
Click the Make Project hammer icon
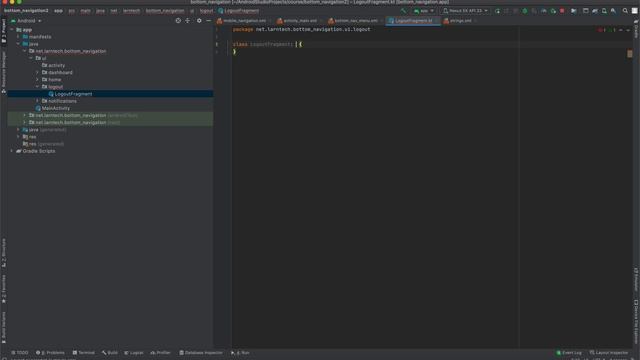pos(404,11)
